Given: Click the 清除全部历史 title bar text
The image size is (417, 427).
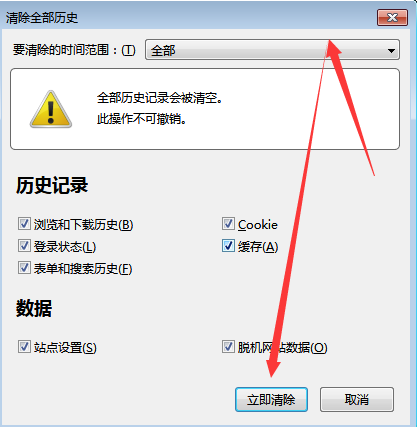Looking at the screenshot, I should (x=42, y=18).
